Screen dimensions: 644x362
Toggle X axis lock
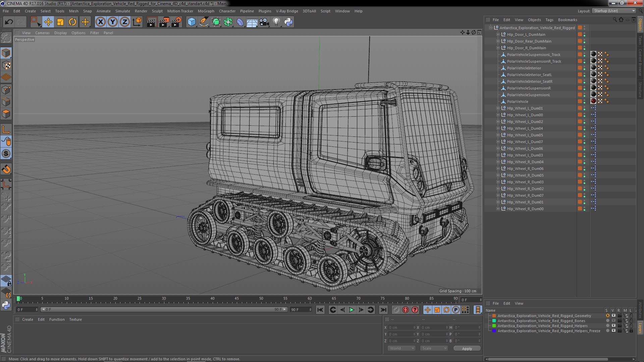coord(100,22)
